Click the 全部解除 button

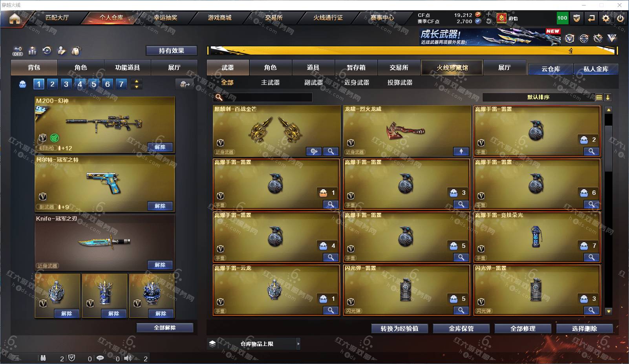point(165,327)
